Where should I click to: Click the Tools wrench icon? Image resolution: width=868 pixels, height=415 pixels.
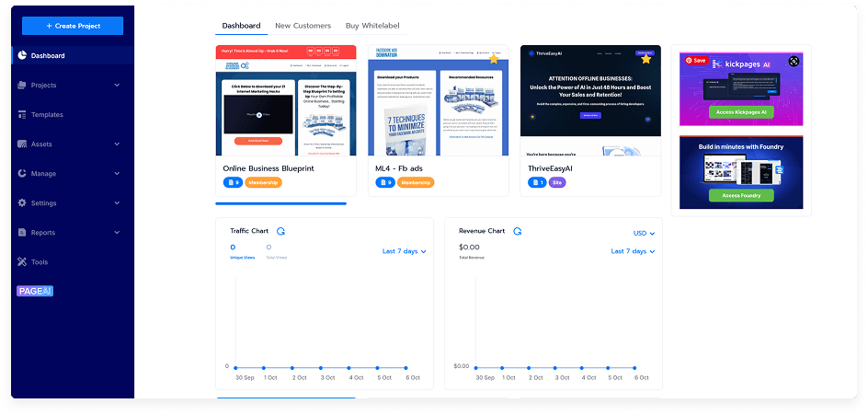tap(21, 262)
